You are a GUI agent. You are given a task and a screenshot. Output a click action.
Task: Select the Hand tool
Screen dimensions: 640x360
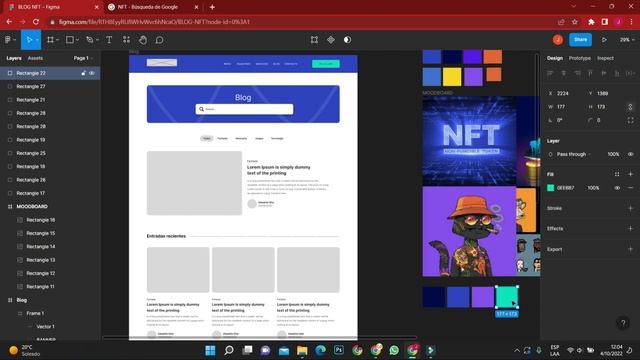(143, 40)
